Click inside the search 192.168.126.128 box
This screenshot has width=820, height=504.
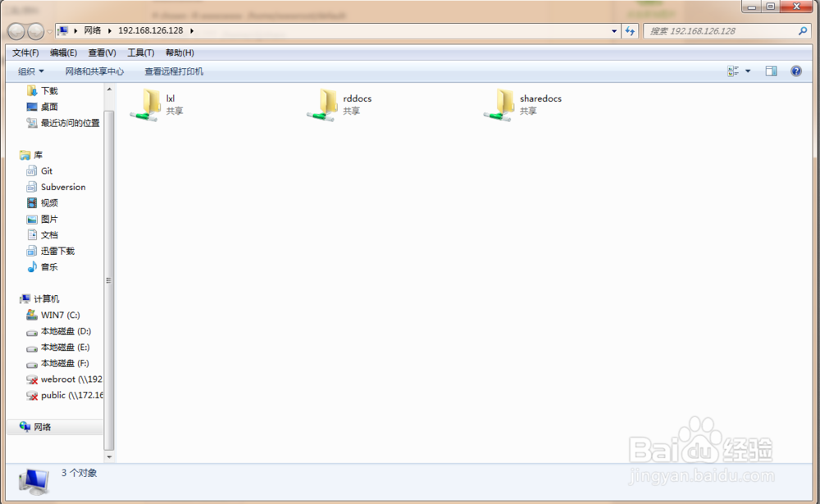717,30
